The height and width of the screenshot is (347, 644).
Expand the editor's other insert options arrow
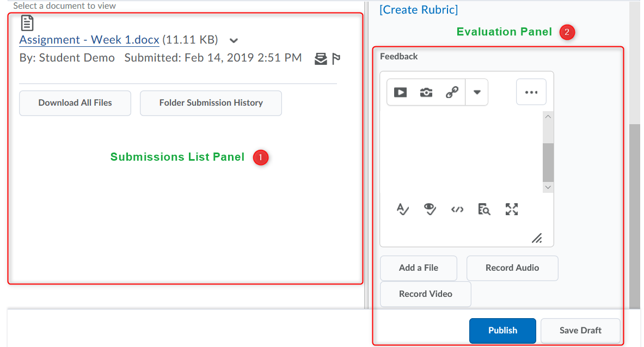[x=477, y=92]
